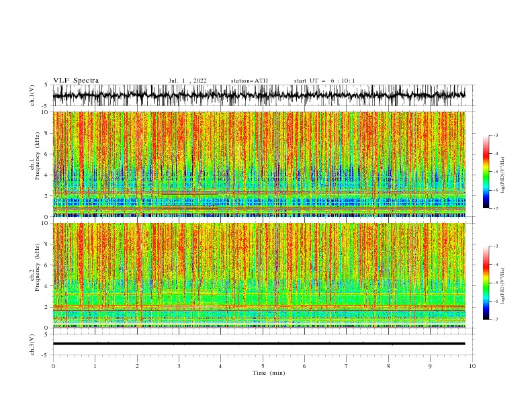Screen dimensions: 532x411
Task: Click the "-5" label on ch.1 colorbar
Action: (x=496, y=172)
